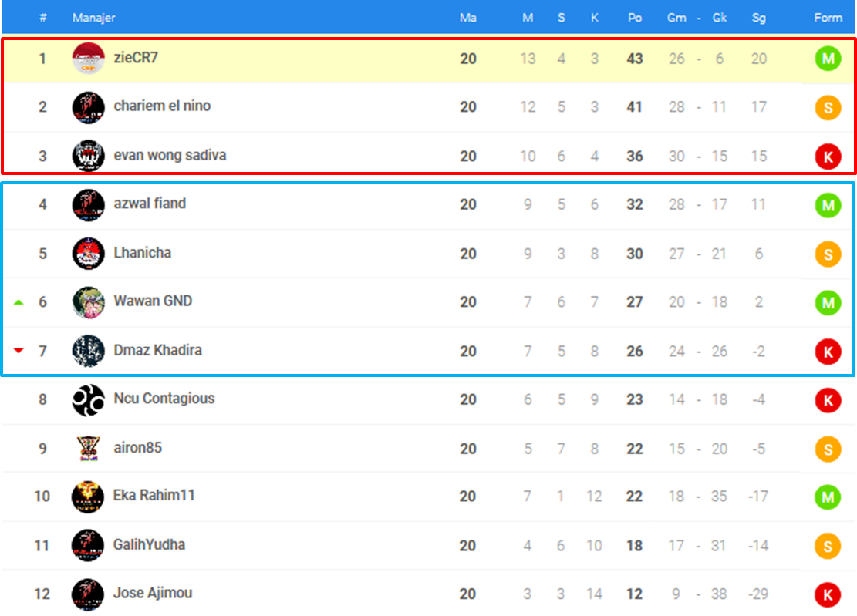Viewport: 857px width, 616px height.
Task: Click Jose Ajimou's red K form badge
Action: [x=828, y=594]
